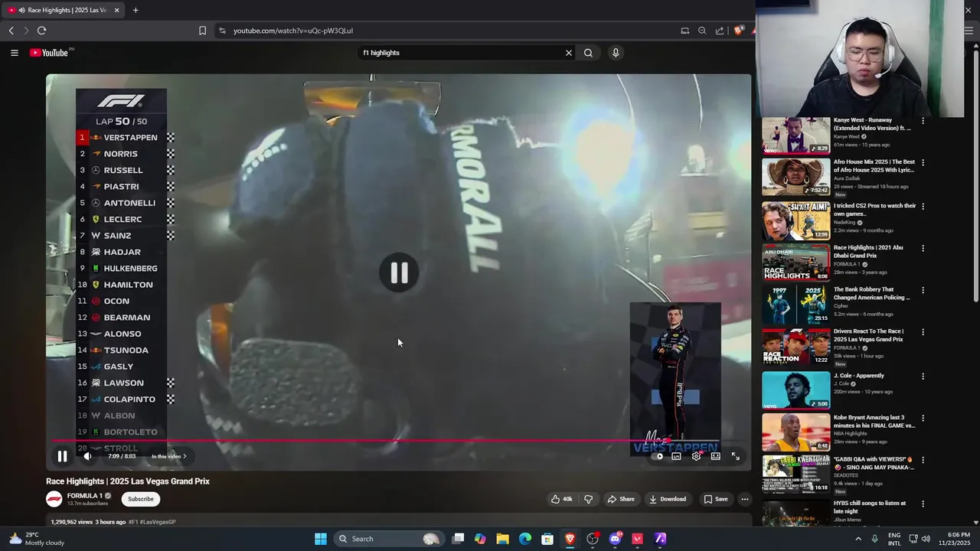Click the browser back arrow
This screenshot has height=551, width=980.
(11, 31)
